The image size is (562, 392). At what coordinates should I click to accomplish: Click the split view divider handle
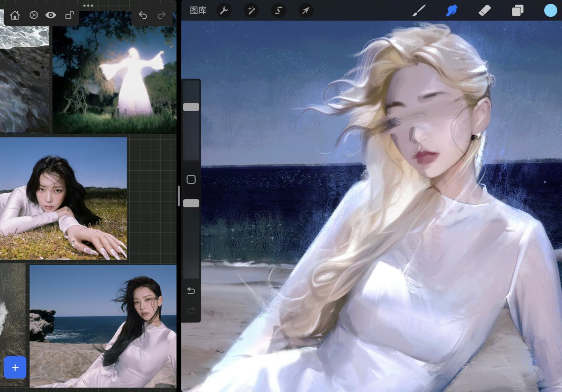178,196
